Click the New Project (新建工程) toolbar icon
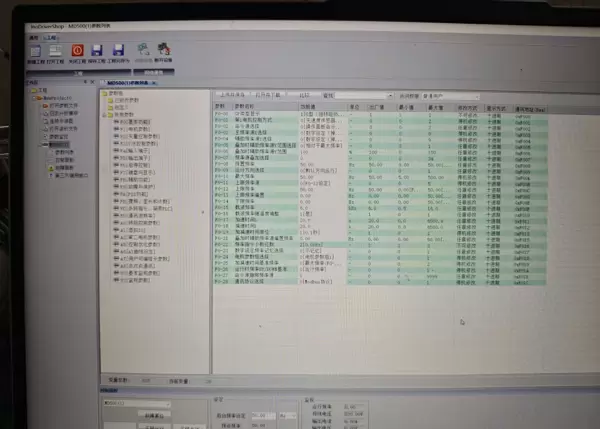600x429 pixels. point(36,51)
